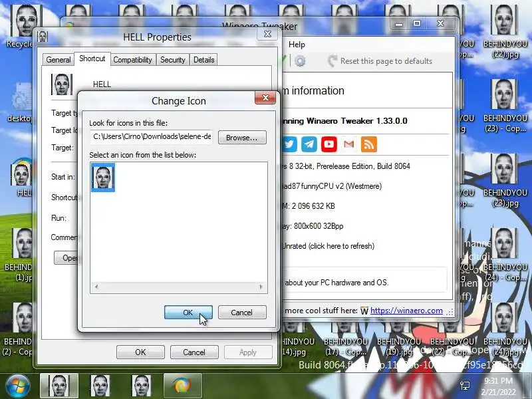Viewport: 532px width, 399px height.
Task: Select BEHINDYOU (23).jpg desktop file
Action: (505, 180)
